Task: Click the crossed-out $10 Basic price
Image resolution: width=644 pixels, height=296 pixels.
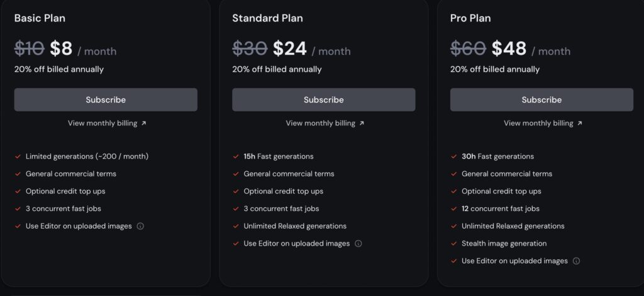Action: click(x=29, y=49)
